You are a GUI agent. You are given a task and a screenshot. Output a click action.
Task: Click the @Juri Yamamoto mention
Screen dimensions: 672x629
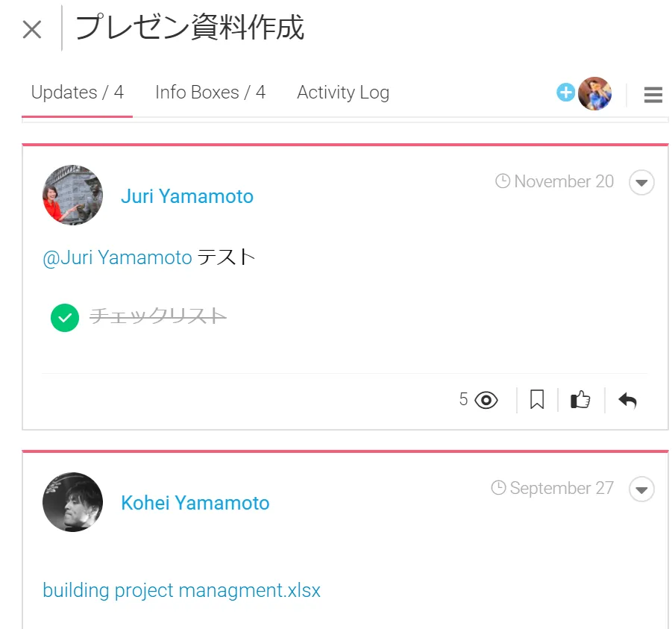pyautogui.click(x=118, y=257)
